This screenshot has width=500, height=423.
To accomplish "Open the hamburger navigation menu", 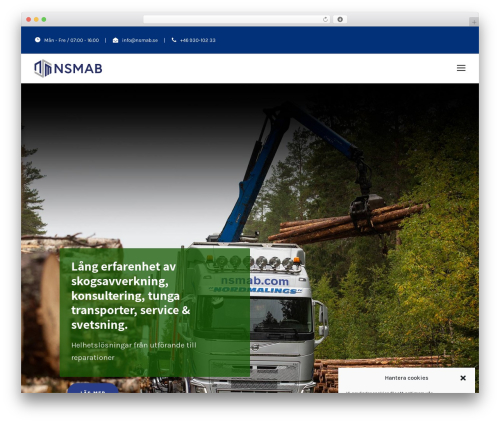I will tap(461, 68).
